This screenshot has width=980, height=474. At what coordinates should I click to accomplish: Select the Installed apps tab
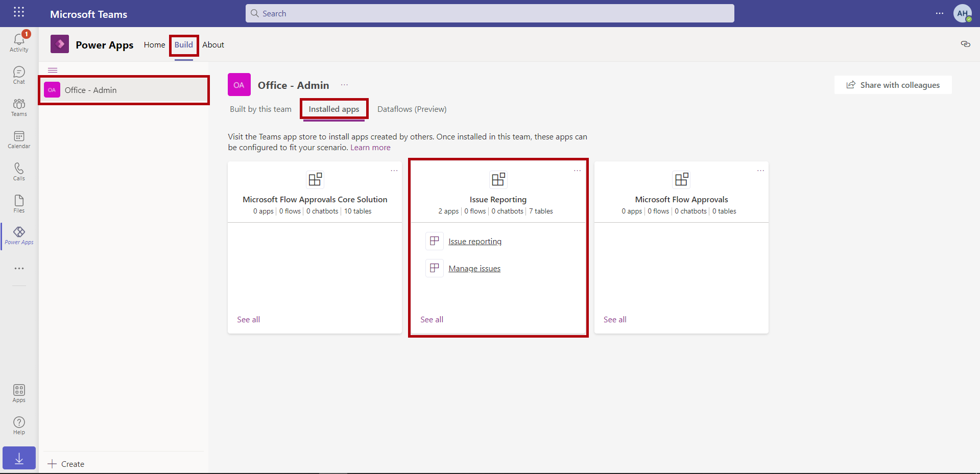point(334,109)
